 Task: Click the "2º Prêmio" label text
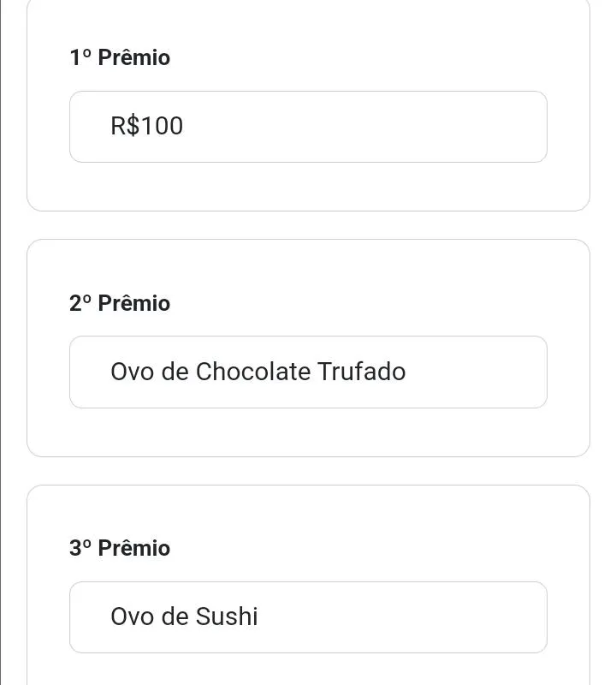(120, 303)
